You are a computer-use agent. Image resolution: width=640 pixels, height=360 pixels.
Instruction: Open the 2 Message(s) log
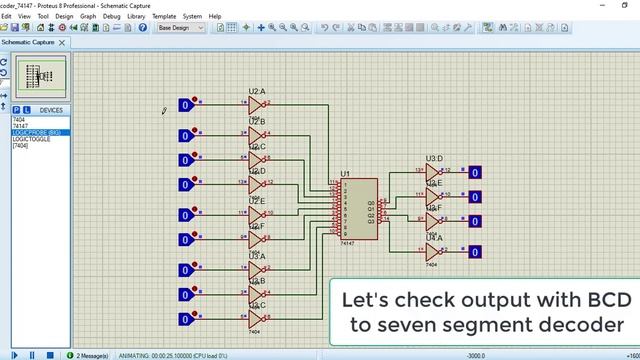click(88, 356)
